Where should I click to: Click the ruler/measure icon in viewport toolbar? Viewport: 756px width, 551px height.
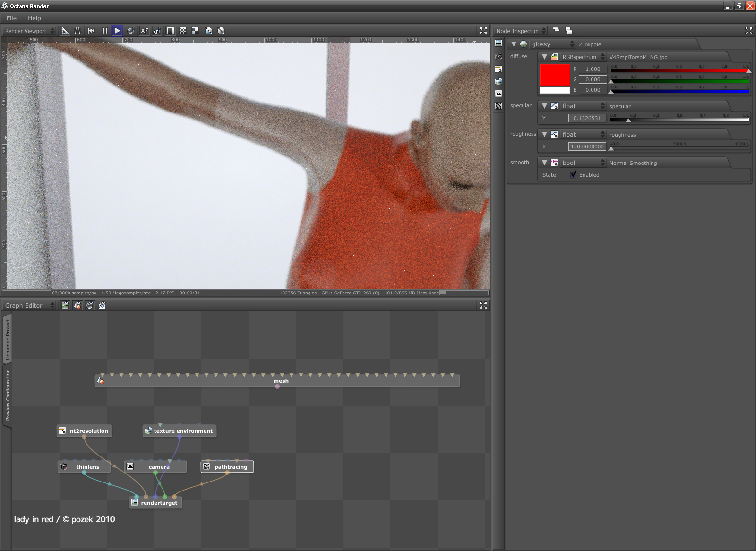point(65,31)
